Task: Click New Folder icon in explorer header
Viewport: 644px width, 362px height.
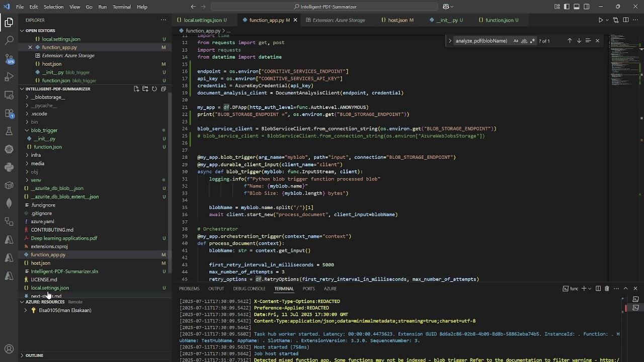Action: [145, 89]
